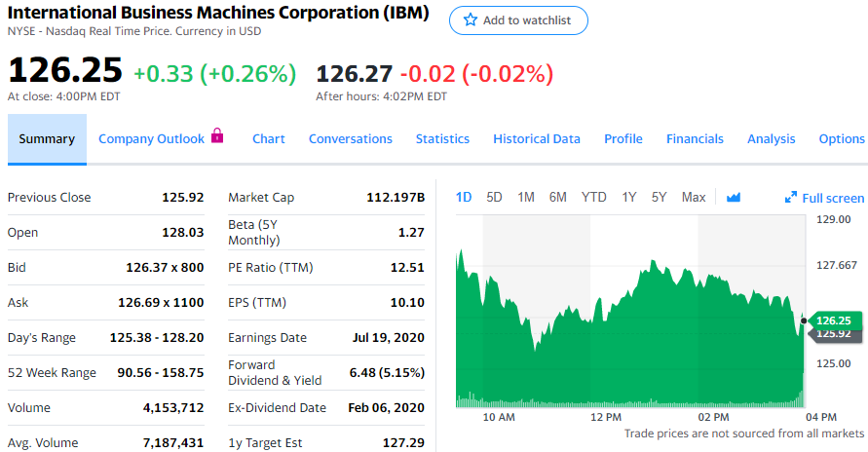Switch chart range to 5D
Image resolution: width=868 pixels, height=452 pixels.
coord(494,197)
